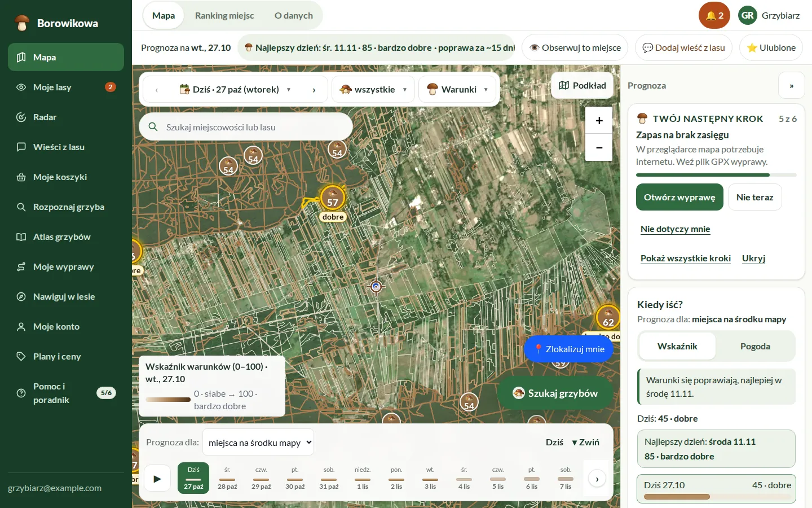Open Moje koszyki basket page
This screenshot has width=812, height=508.
66,177
